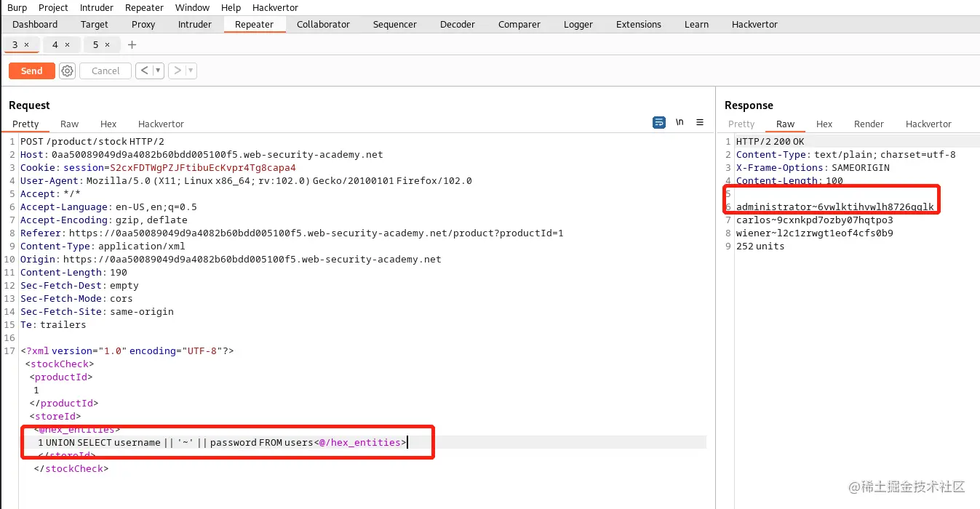
Task: Open the Project menu
Action: tap(53, 7)
